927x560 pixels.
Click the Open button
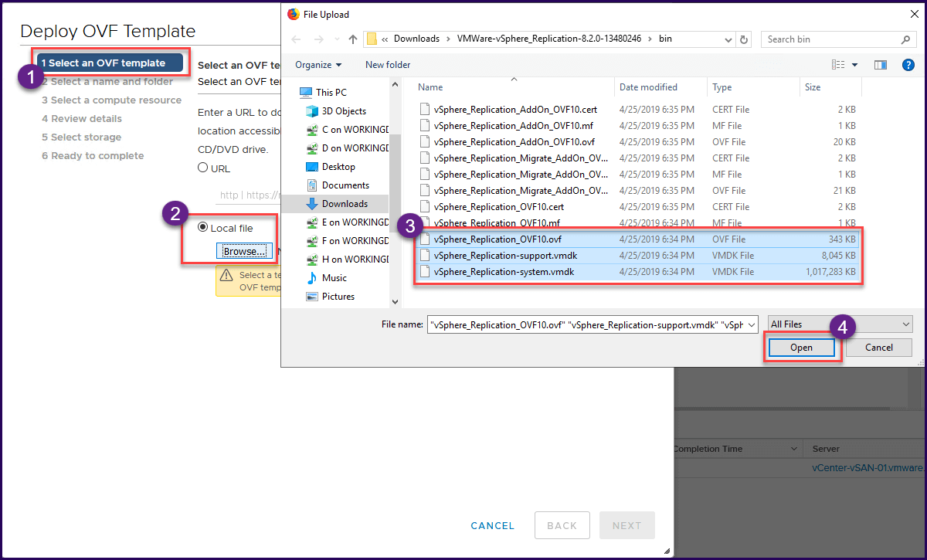click(801, 348)
